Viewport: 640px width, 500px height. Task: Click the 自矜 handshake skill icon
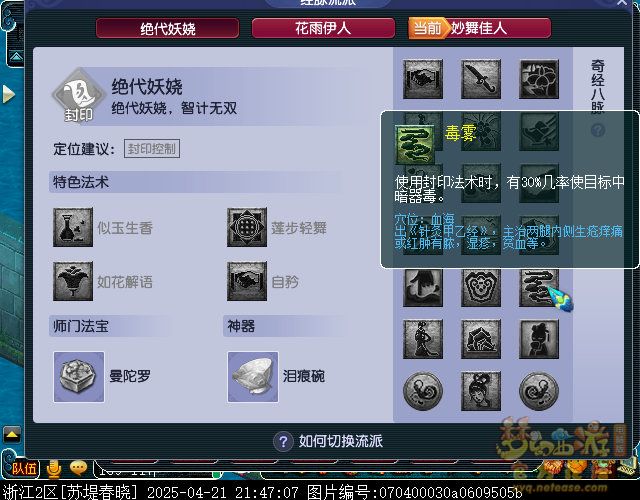[247, 281]
